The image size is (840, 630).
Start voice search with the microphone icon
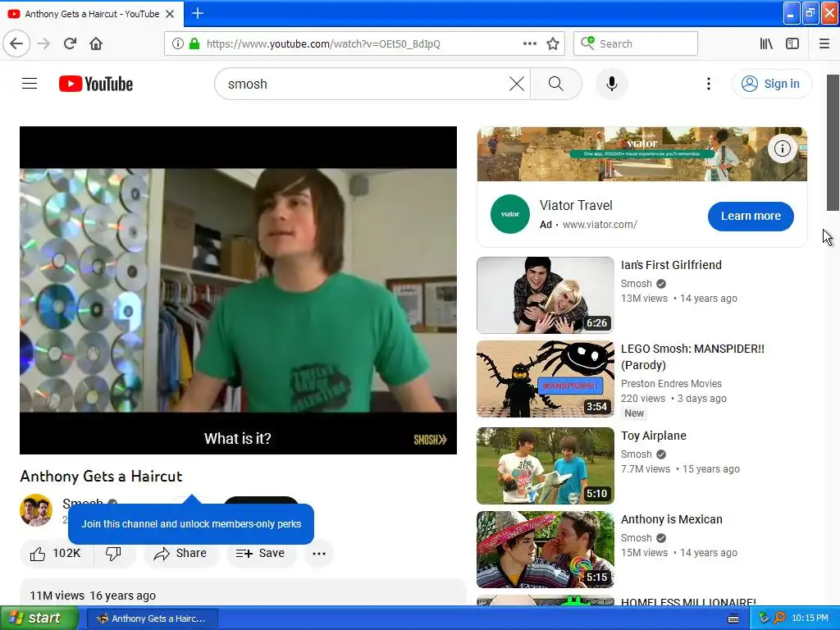point(612,84)
